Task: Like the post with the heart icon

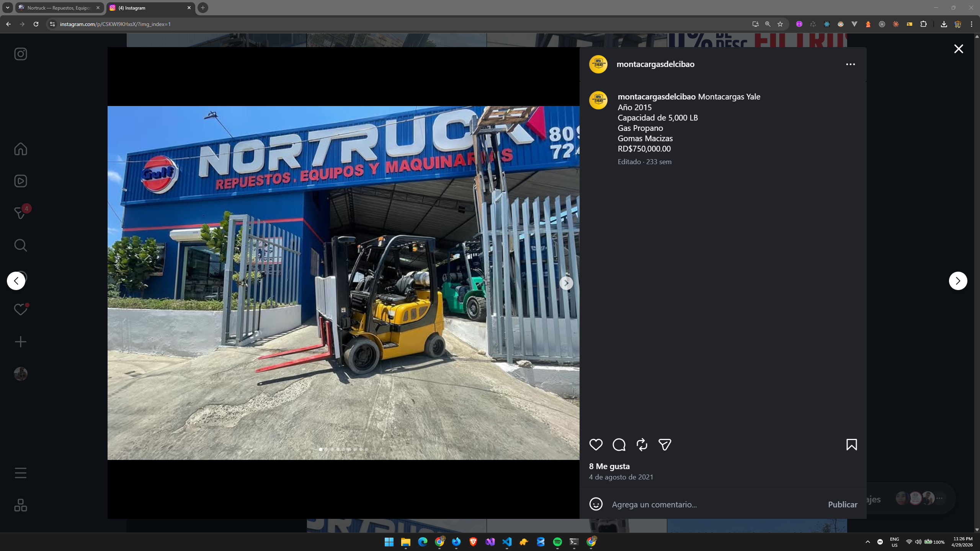Action: tap(596, 445)
